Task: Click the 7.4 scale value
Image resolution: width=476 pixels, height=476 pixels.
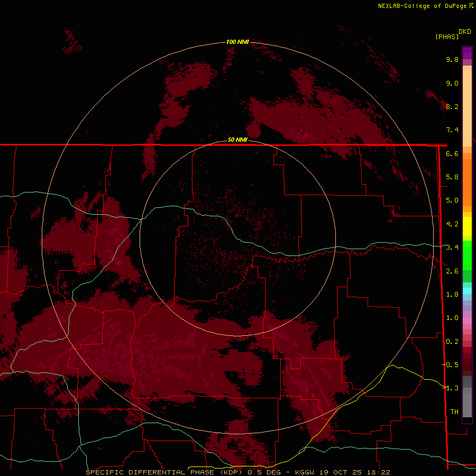Action: tap(452, 130)
